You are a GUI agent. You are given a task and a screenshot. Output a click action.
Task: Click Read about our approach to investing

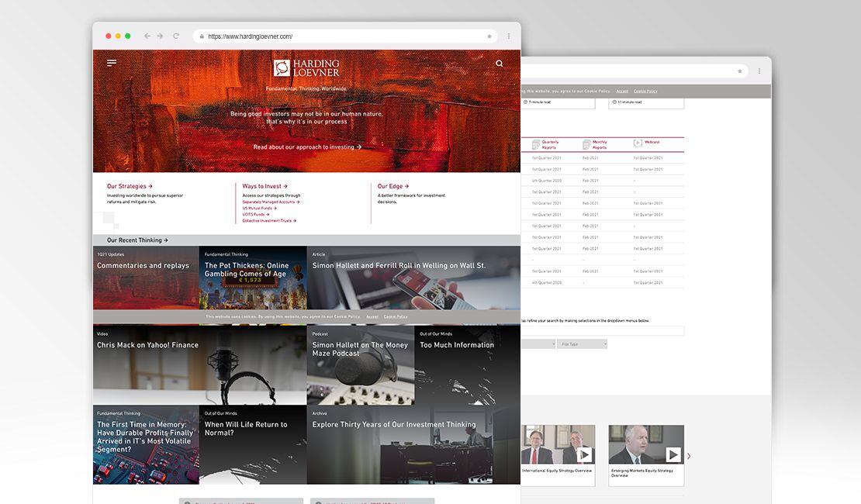point(307,147)
